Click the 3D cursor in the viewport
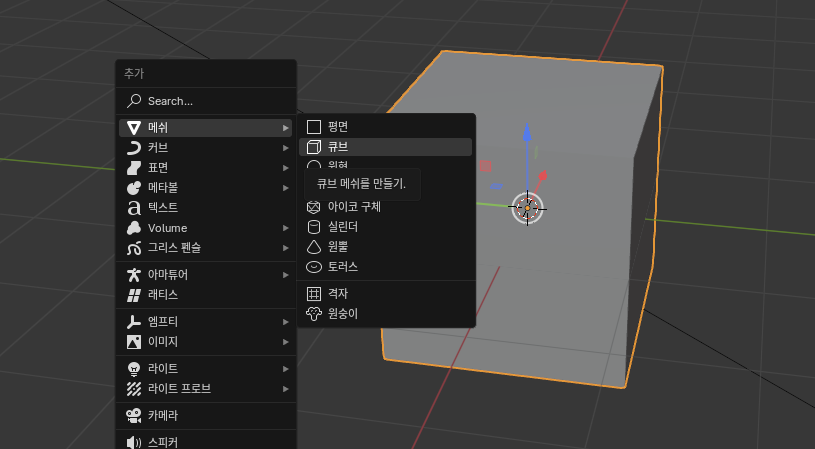This screenshot has width=815, height=449. [x=527, y=208]
